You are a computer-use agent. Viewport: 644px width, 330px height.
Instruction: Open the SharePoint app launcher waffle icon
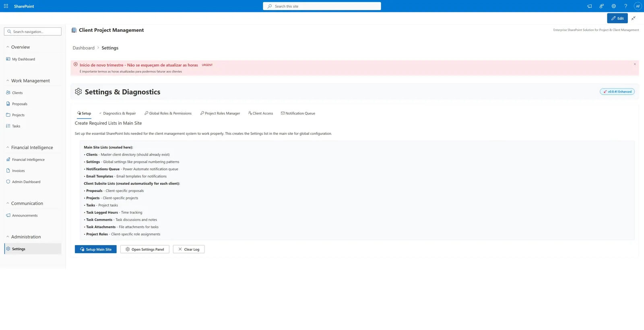pos(6,6)
